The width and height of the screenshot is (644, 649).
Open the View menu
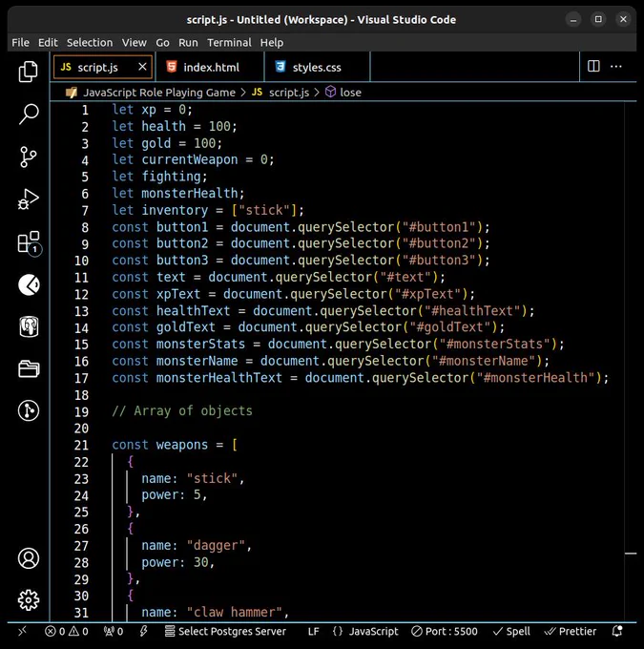coord(135,42)
